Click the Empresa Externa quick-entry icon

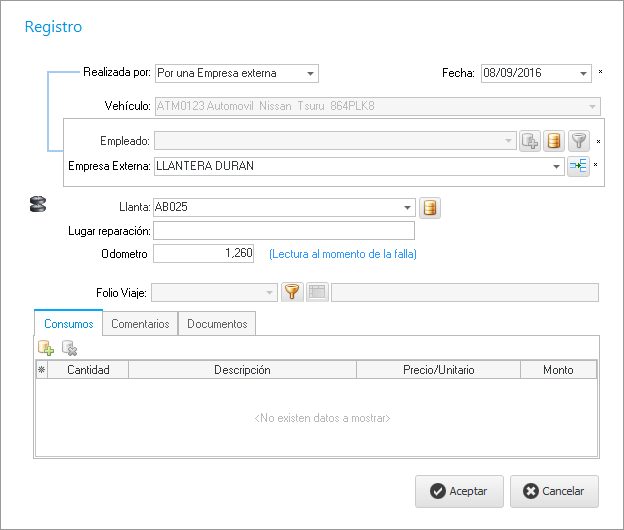pos(579,166)
